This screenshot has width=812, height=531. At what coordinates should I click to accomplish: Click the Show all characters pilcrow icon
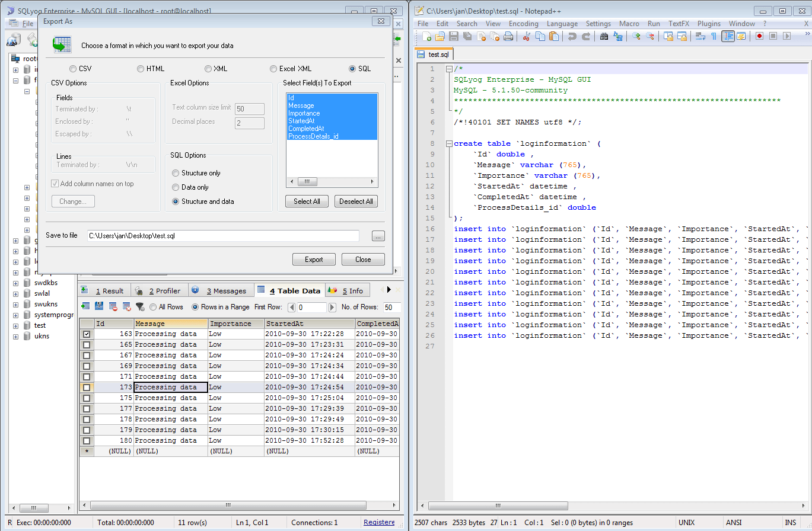(714, 36)
